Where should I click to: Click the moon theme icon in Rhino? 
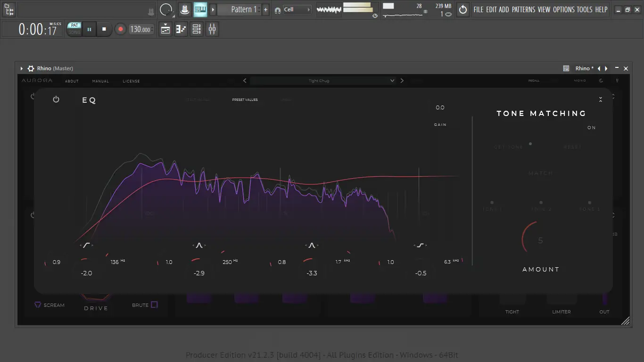[601, 81]
